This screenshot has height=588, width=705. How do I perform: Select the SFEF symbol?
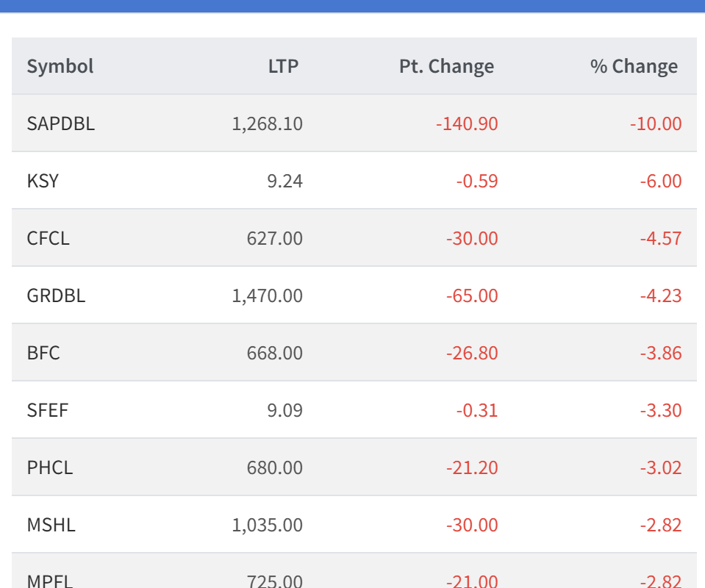coord(48,410)
